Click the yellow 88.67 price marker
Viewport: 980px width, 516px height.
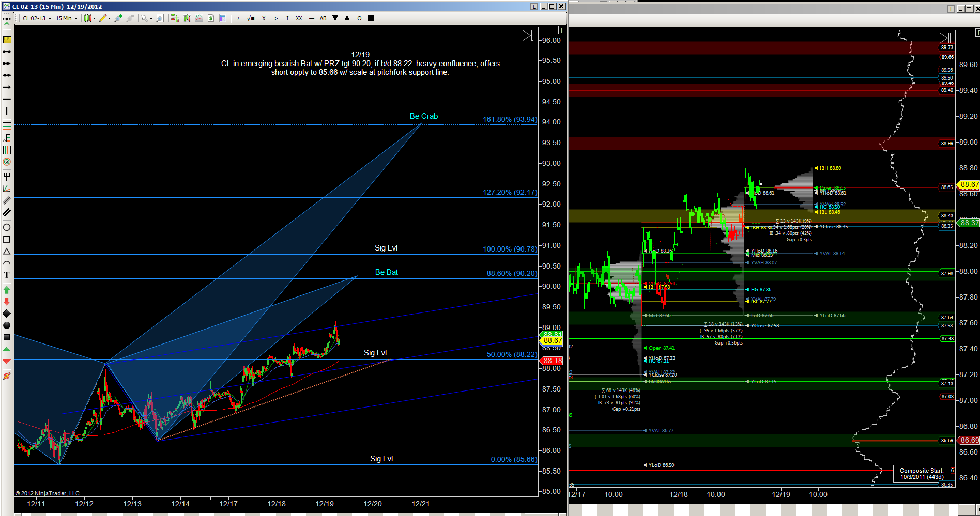pos(552,340)
